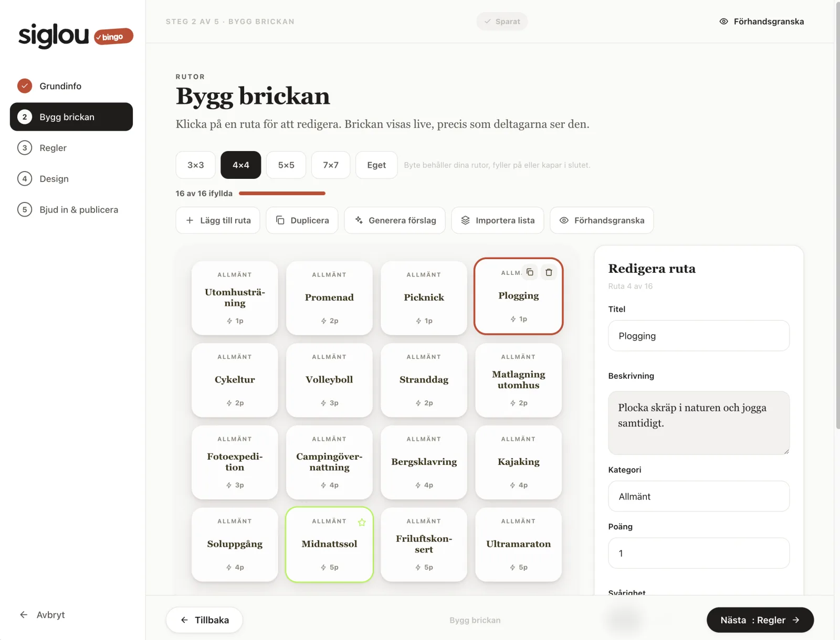Click the Tillbaka button
The image size is (840, 640).
(205, 620)
